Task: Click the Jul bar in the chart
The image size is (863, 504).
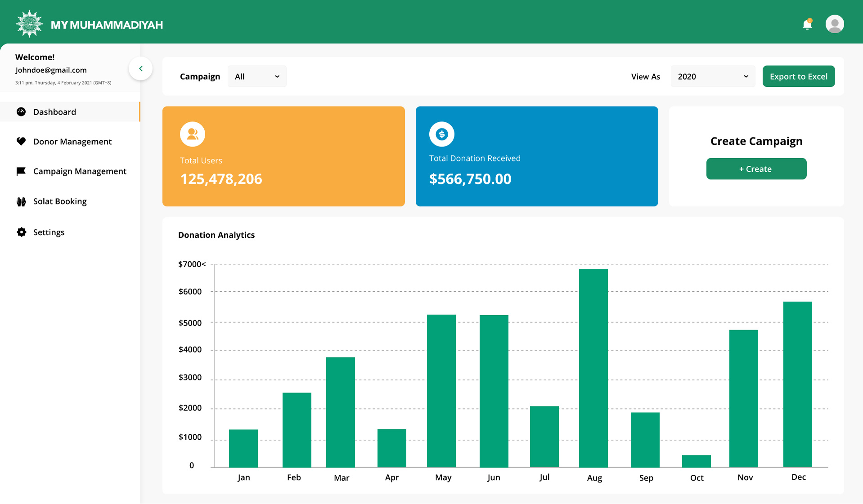Action: pyautogui.click(x=544, y=437)
